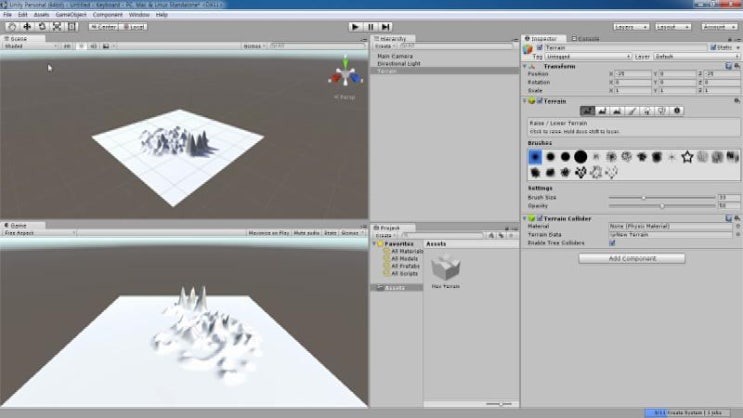
Task: Toggle the Static checkbox in Inspector
Action: 713,47
